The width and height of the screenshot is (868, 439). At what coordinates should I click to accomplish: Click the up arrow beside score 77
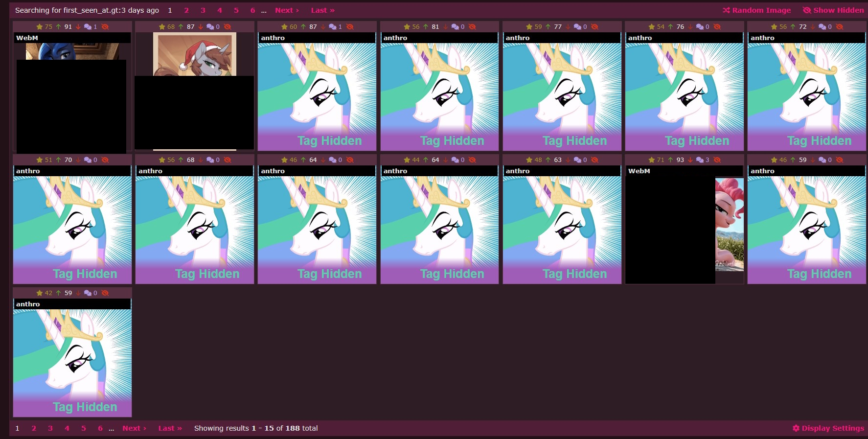point(548,27)
